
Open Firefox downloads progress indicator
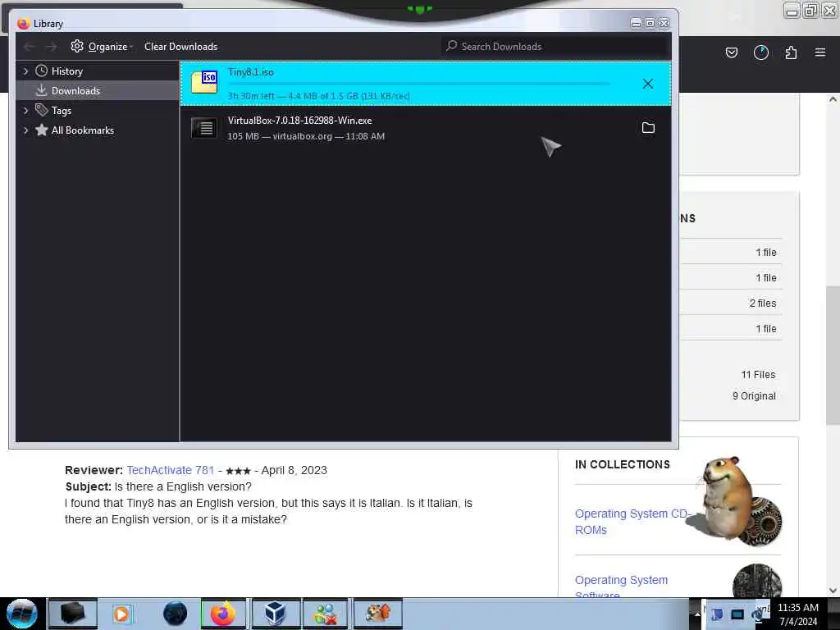click(760, 52)
